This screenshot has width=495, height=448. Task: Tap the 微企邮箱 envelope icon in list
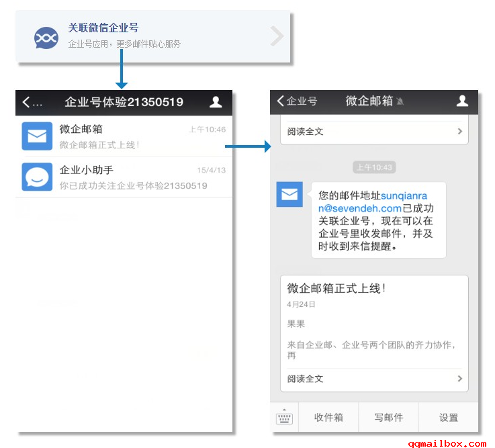coord(37,136)
